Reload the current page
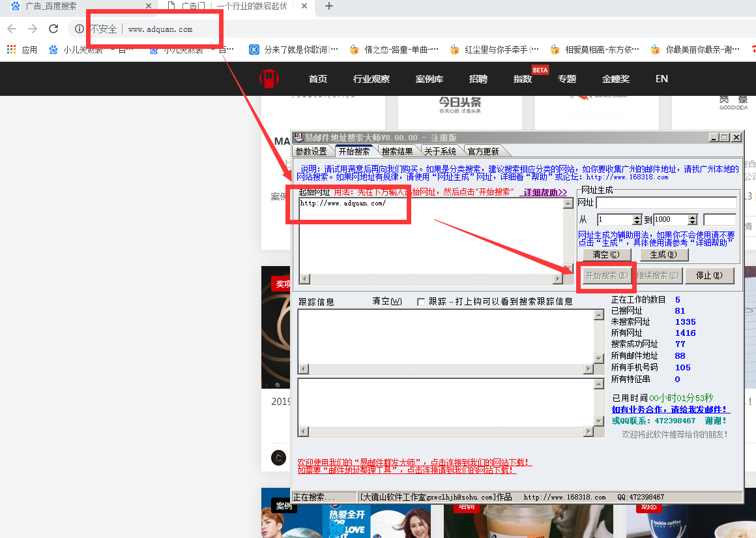Screen dimensions: 756x538 (53, 29)
